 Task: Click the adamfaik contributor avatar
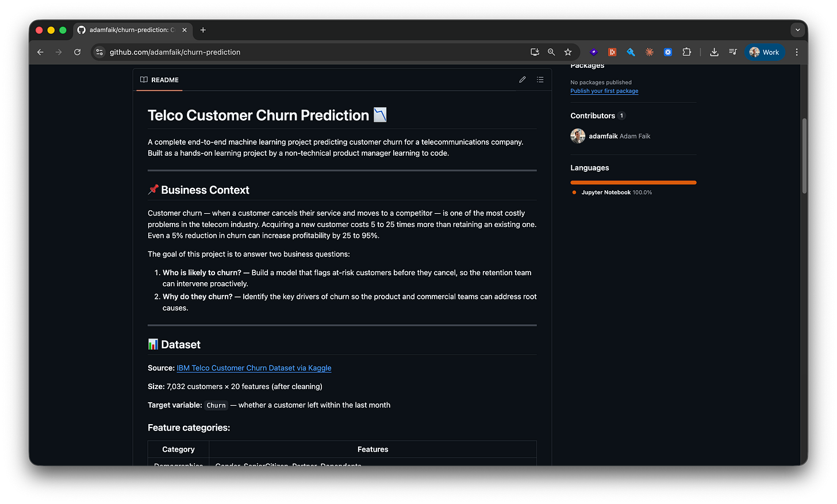coord(578,136)
